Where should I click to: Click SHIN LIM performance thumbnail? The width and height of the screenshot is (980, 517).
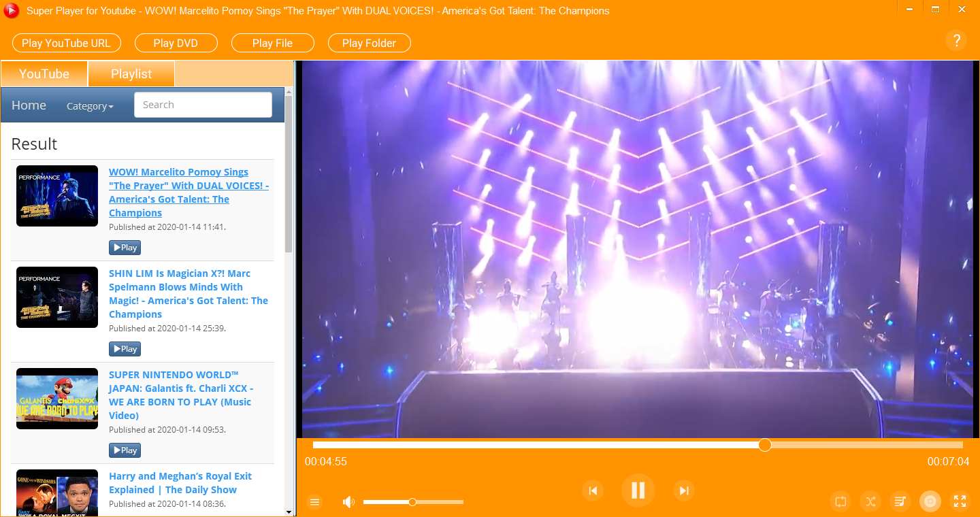tap(57, 297)
